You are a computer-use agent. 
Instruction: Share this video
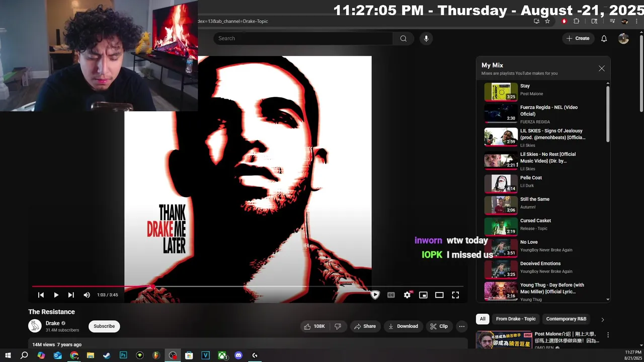365,326
